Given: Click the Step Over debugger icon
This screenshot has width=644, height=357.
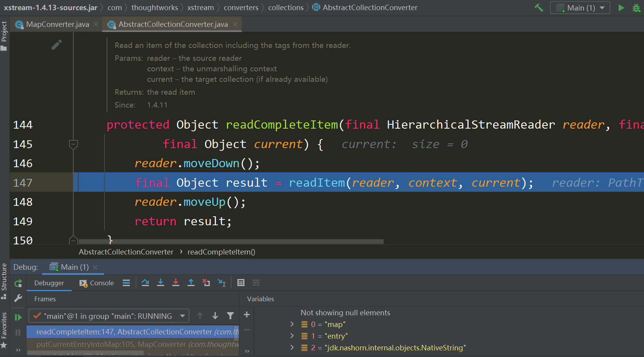Looking at the screenshot, I should pos(145,283).
